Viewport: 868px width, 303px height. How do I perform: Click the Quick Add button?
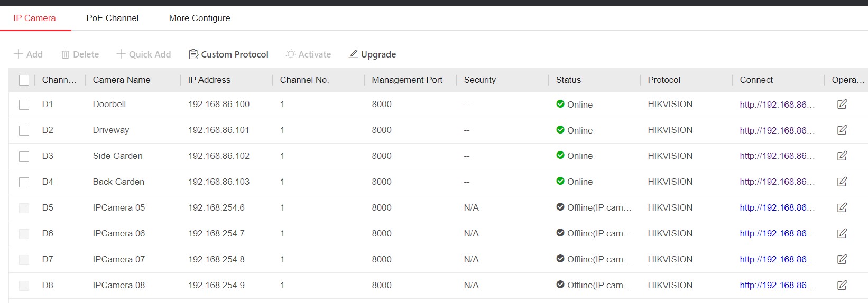(144, 54)
